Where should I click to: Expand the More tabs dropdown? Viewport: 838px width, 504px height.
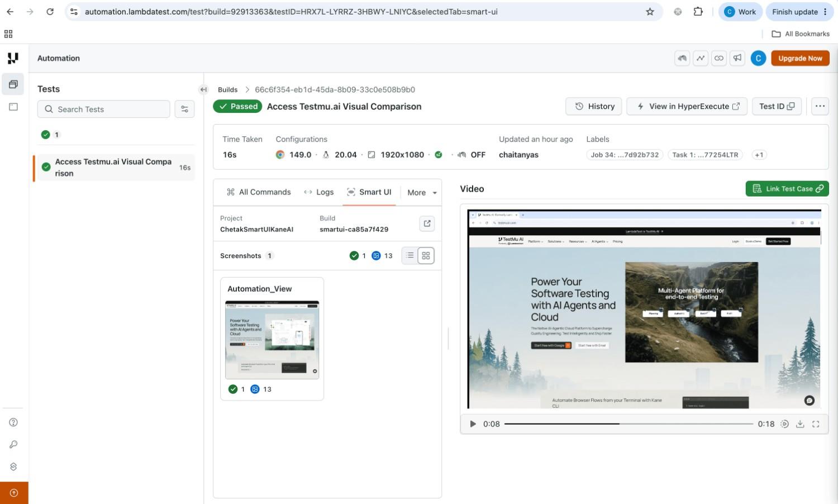pos(422,192)
